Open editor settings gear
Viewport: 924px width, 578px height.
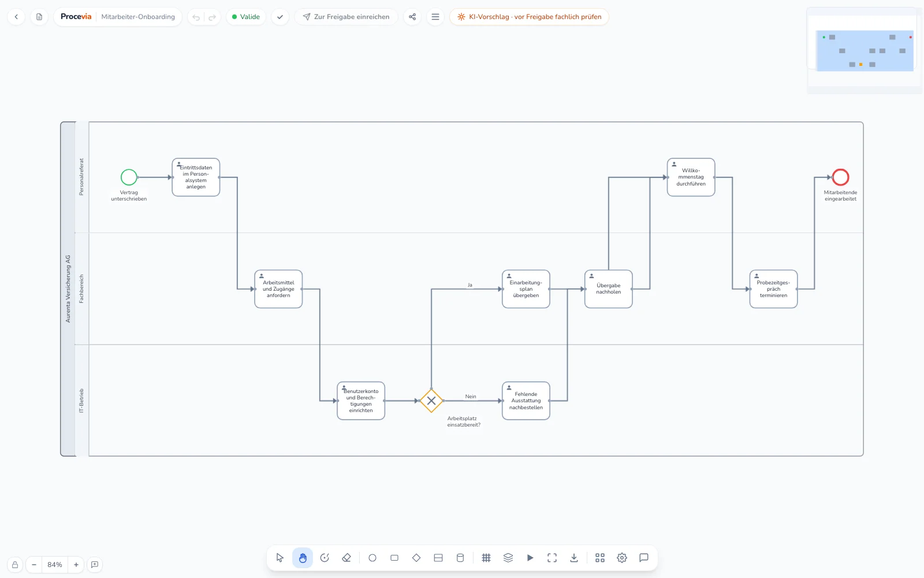622,558
